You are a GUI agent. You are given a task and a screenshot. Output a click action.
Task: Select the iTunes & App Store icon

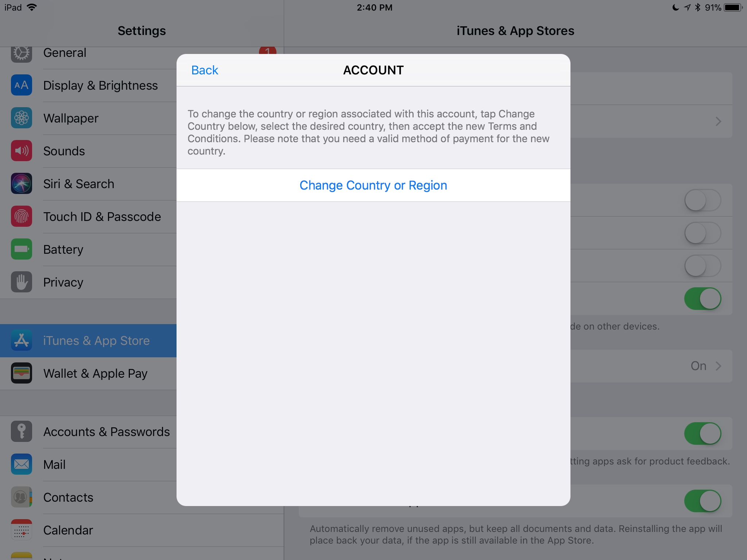tap(21, 339)
